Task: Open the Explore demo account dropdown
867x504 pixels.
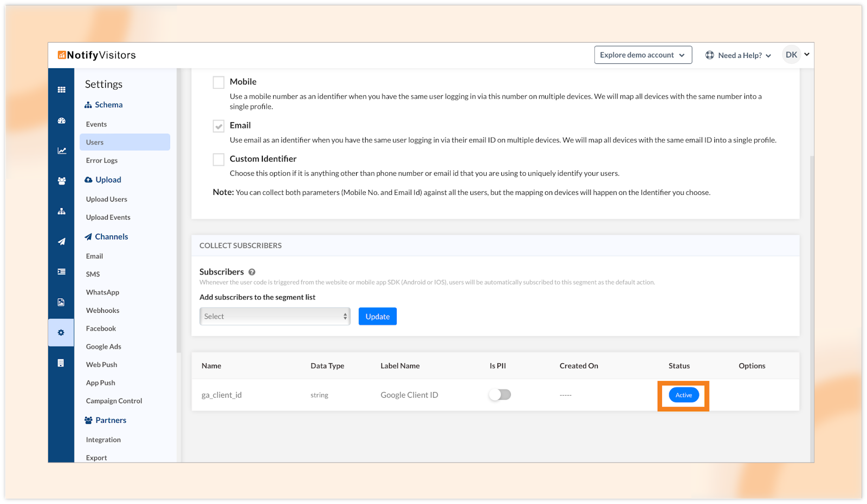Action: [643, 55]
